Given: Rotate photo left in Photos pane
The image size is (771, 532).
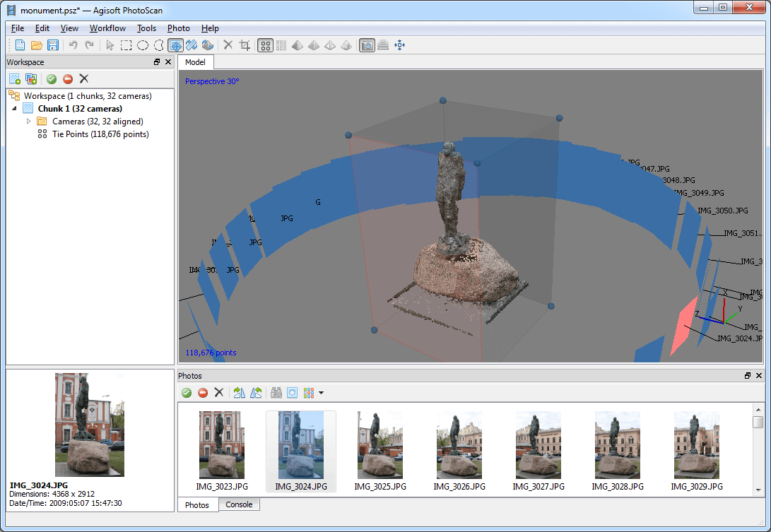Looking at the screenshot, I should click(x=256, y=392).
